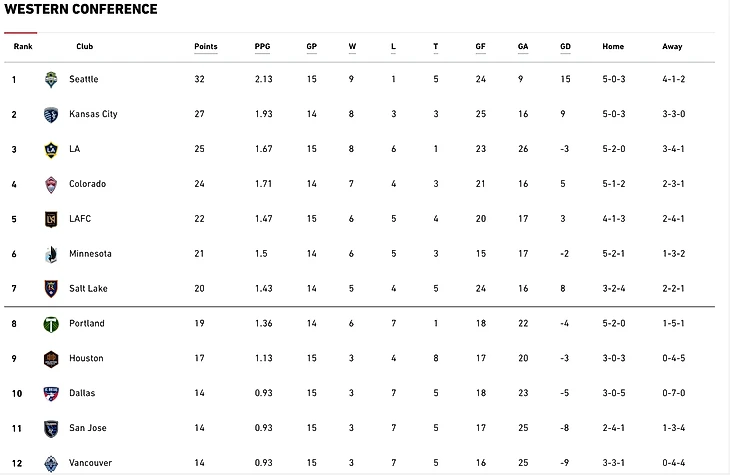Sort table by Points column header
The width and height of the screenshot is (730, 476).
click(x=205, y=47)
